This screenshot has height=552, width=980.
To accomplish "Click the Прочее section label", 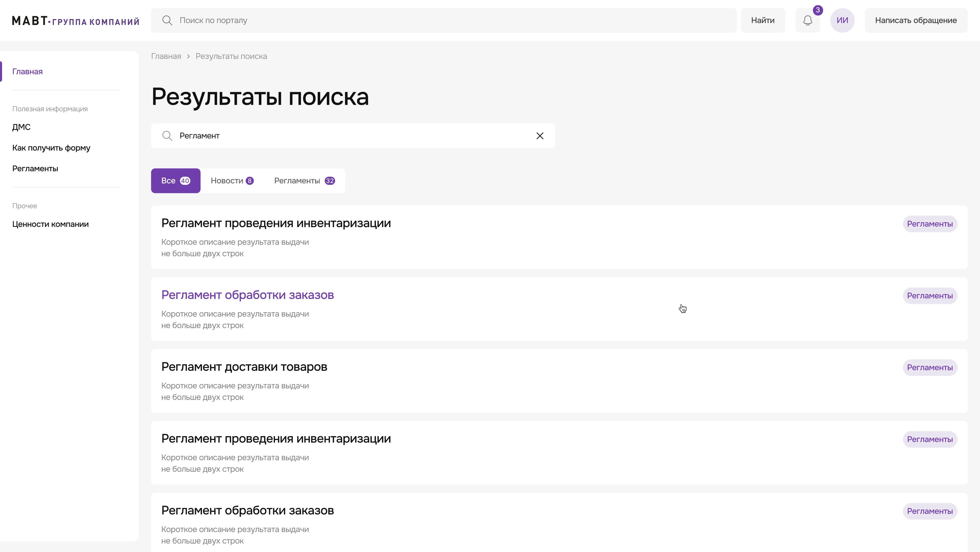I will click(25, 206).
